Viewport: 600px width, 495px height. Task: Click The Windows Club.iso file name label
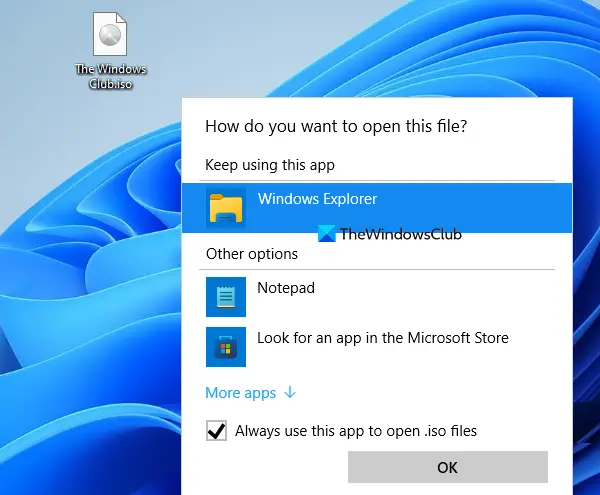(111, 77)
